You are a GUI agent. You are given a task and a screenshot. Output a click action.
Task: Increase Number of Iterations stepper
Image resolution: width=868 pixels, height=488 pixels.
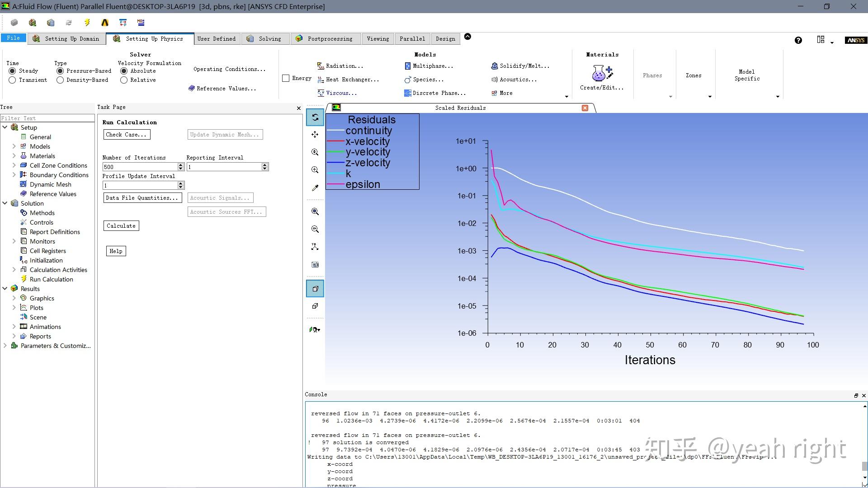pyautogui.click(x=181, y=165)
